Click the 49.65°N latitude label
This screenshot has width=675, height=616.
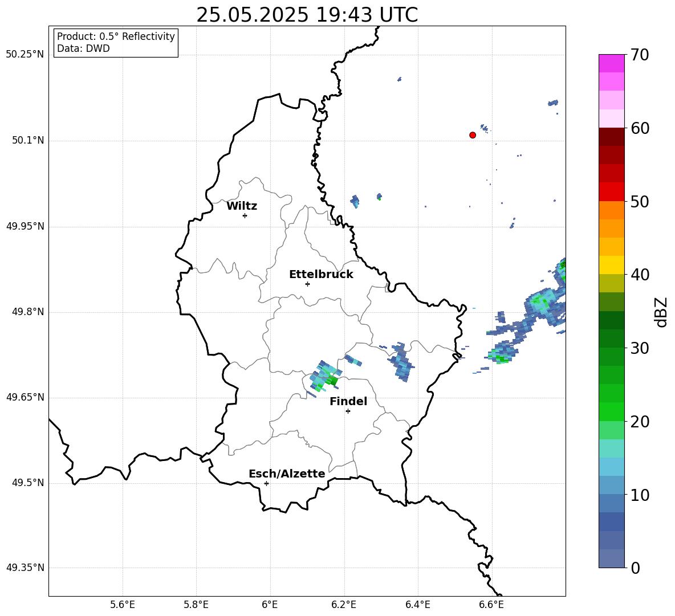[x=25, y=397]
